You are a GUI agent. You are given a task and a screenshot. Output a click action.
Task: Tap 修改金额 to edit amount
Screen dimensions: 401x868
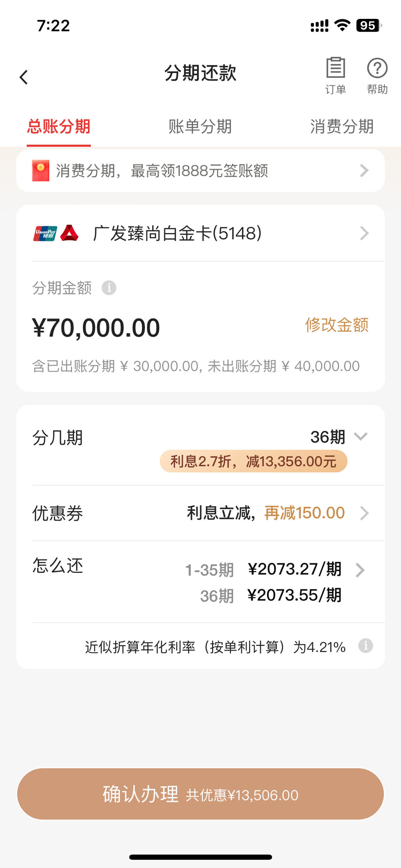(x=336, y=325)
